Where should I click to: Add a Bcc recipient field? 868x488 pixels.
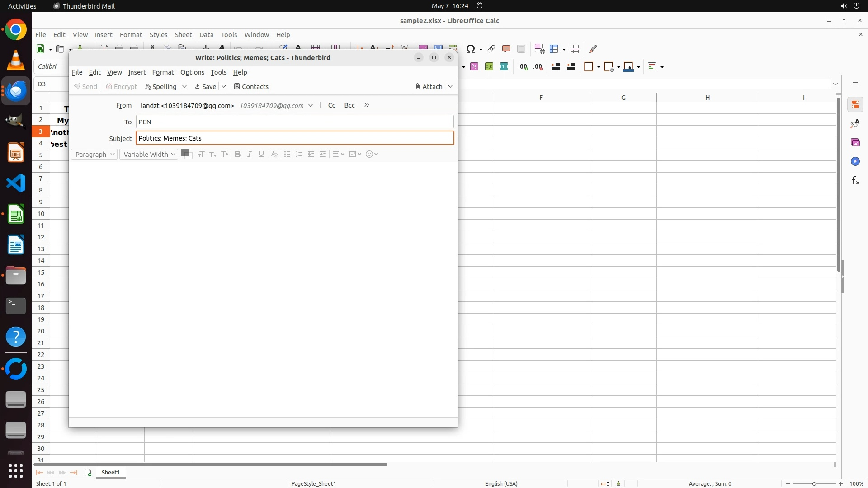[349, 105]
